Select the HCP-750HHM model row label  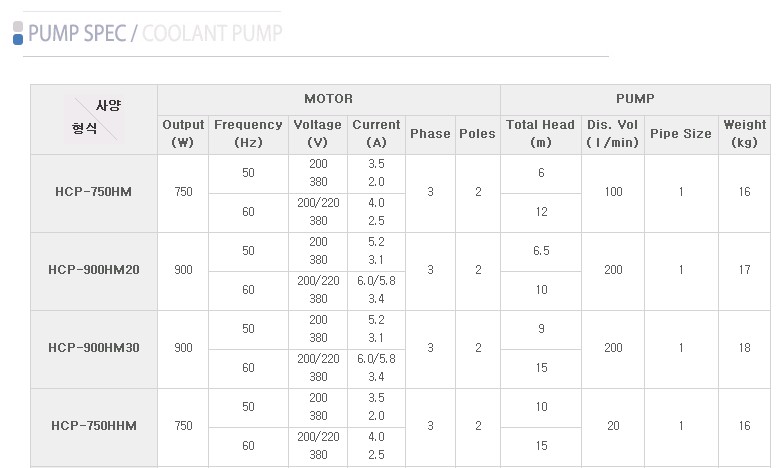(x=93, y=426)
